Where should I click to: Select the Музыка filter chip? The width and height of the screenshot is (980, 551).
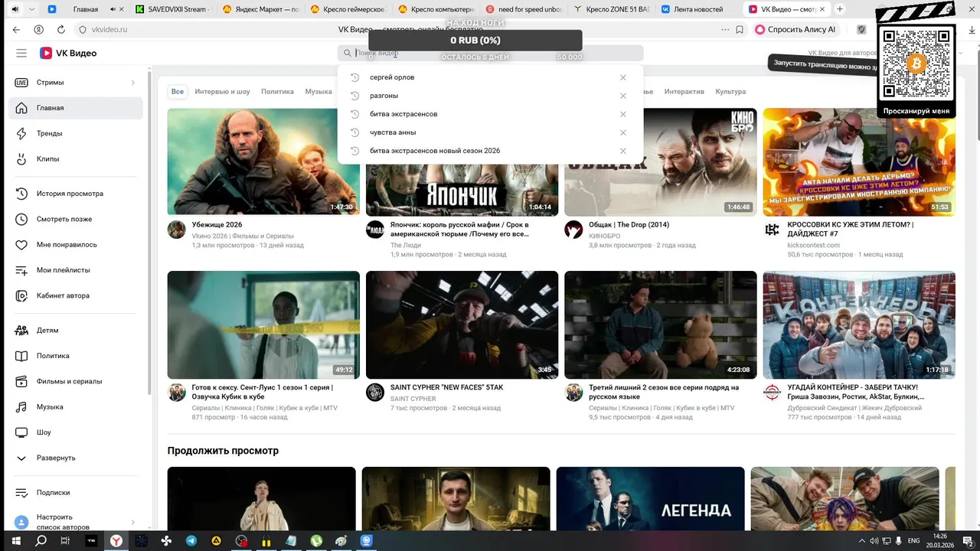tap(318, 92)
